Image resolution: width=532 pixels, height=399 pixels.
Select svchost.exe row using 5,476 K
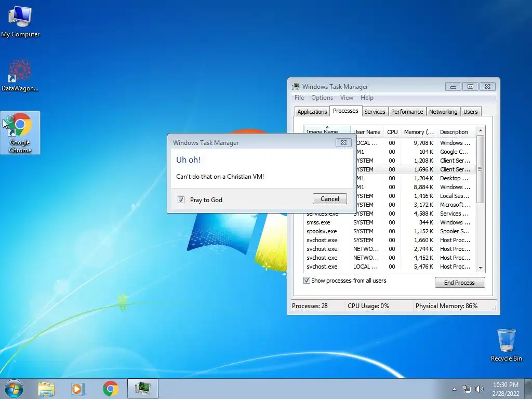pyautogui.click(x=390, y=267)
